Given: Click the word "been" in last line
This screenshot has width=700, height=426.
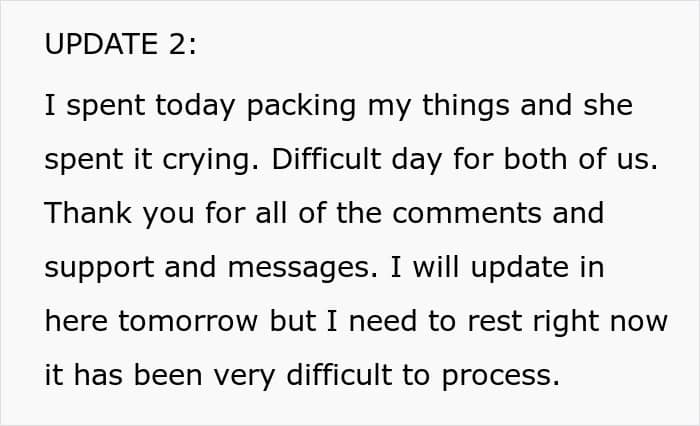Looking at the screenshot, I should click(168, 374).
